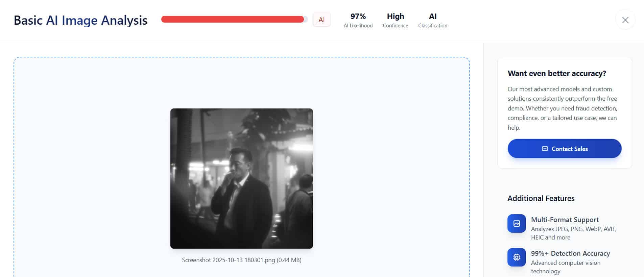Click the red AI likelihood progress bar

[x=234, y=19]
